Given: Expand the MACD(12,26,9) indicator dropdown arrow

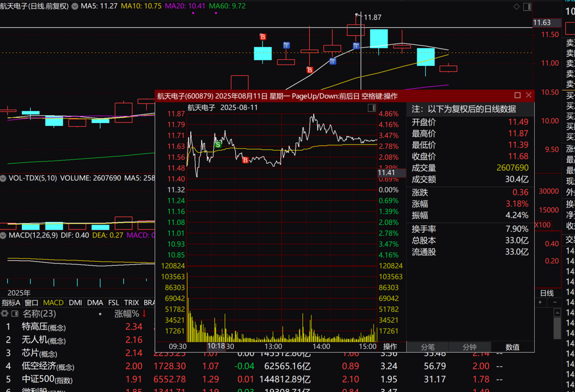Looking at the screenshot, I should coord(3,236).
